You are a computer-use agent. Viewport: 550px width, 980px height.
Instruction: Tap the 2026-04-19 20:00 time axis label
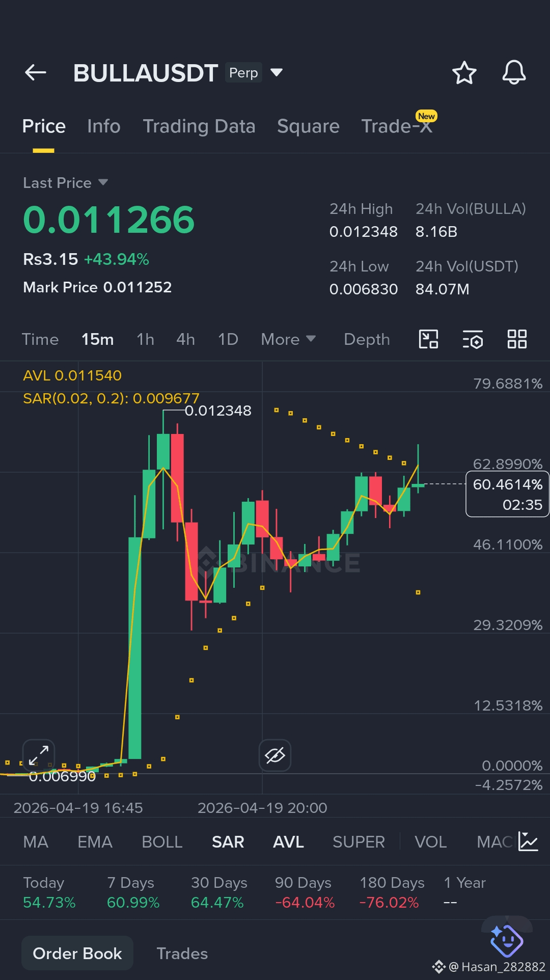pyautogui.click(x=262, y=808)
